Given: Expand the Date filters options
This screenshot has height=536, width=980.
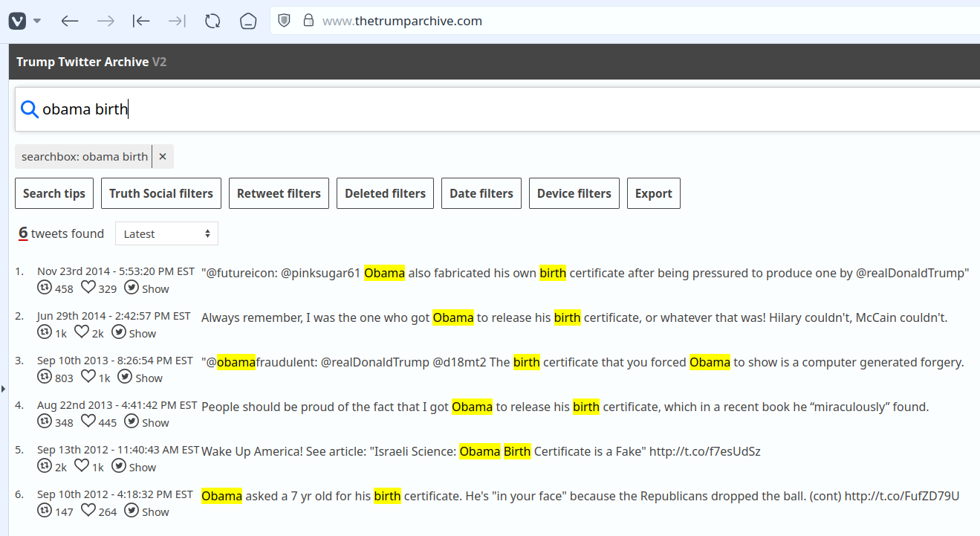Looking at the screenshot, I should click(x=481, y=193).
